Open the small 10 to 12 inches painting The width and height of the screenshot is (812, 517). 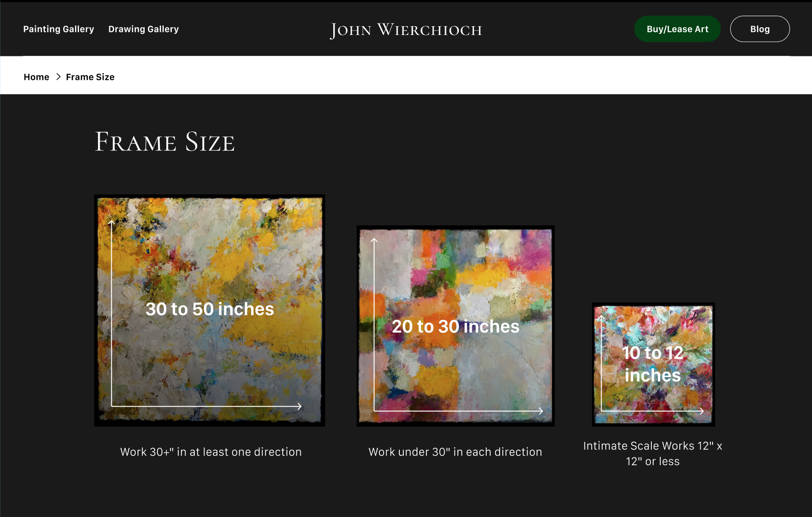(653, 364)
